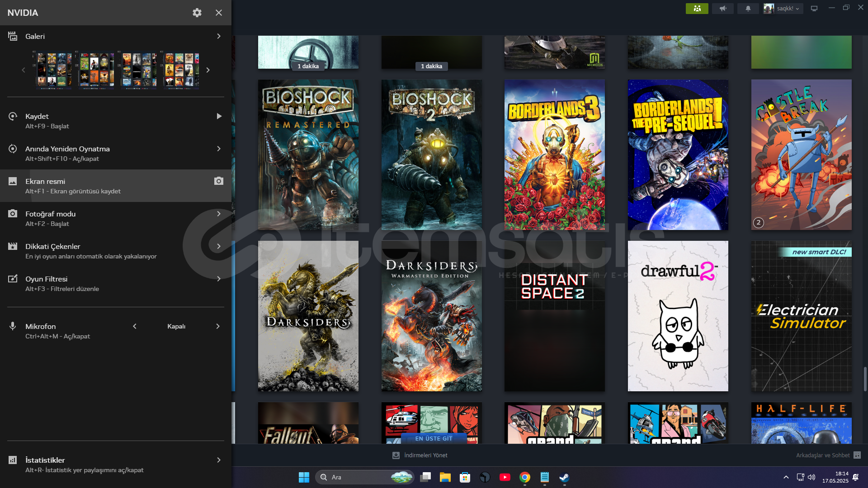The width and height of the screenshot is (868, 488).
Task: Expand İstatistikler chevron
Action: coord(219,460)
